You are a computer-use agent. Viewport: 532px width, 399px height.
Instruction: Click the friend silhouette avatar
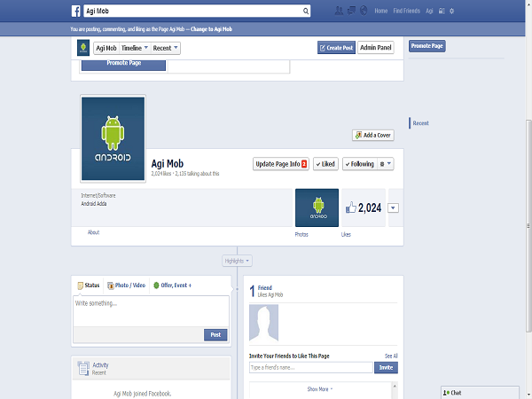click(x=263, y=323)
